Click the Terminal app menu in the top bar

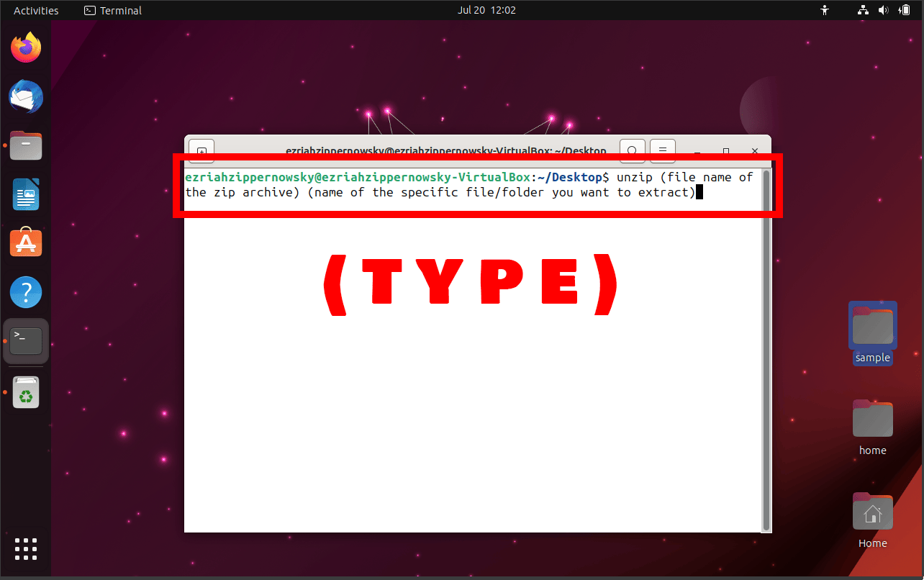pyautogui.click(x=112, y=10)
